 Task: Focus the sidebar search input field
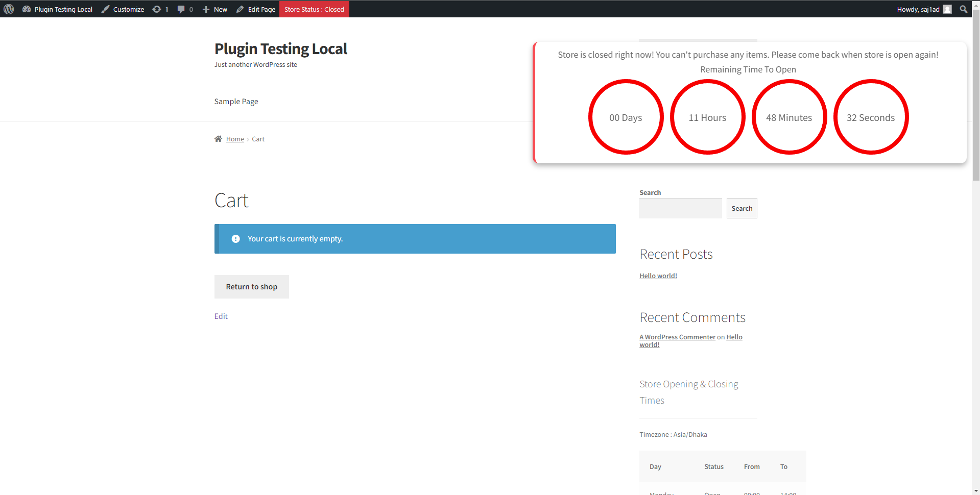[681, 208]
